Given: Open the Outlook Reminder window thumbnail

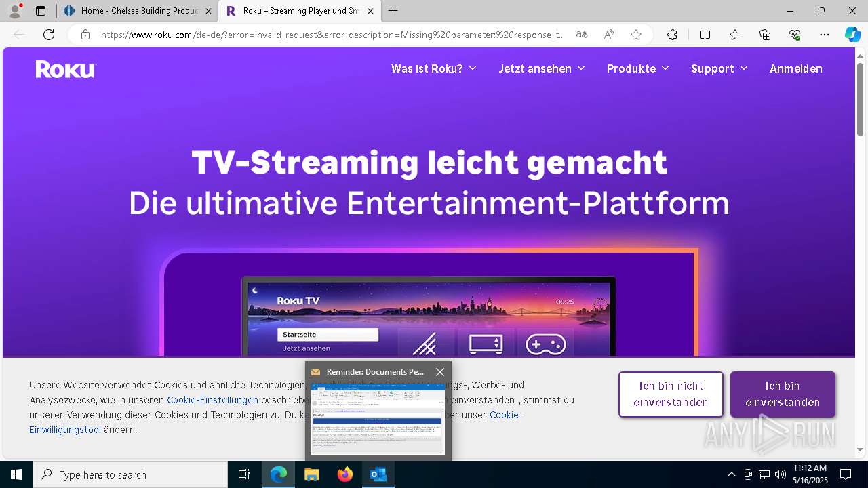Looking at the screenshot, I should pyautogui.click(x=378, y=419).
